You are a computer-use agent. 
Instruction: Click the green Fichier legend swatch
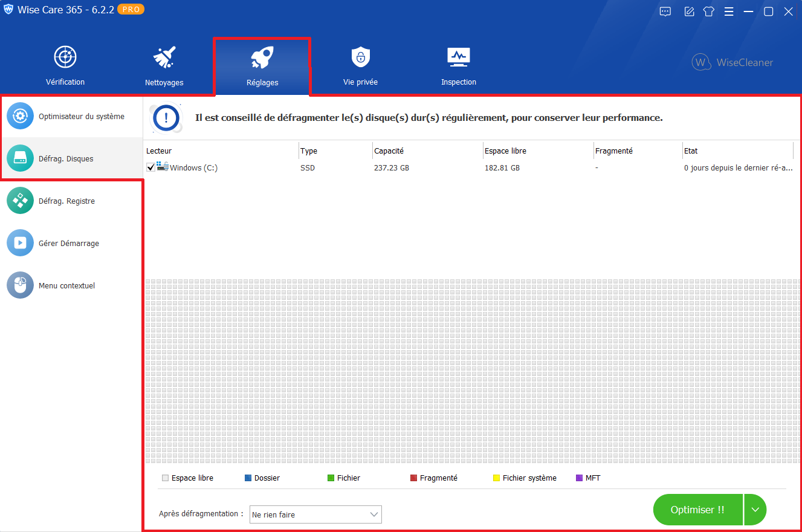click(x=331, y=478)
